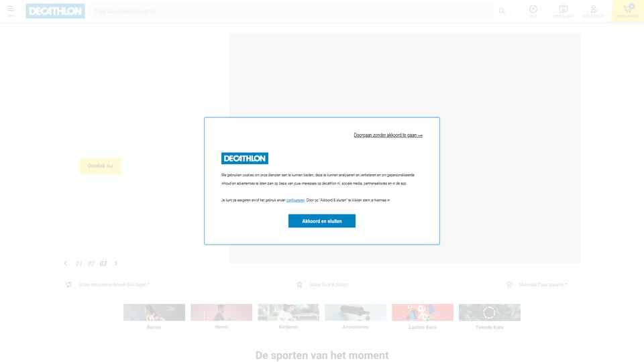Click the free returns arrows icon
This screenshot has height=362, width=644.
tap(68, 284)
